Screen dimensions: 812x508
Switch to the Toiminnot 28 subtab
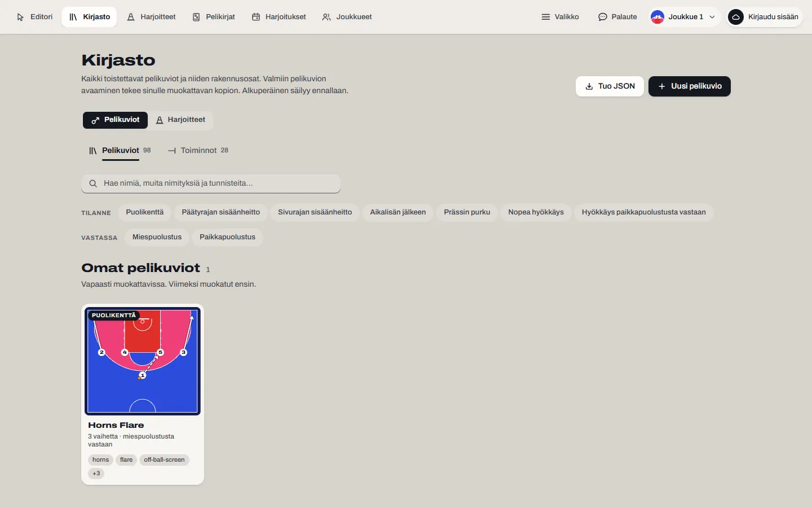tap(198, 151)
